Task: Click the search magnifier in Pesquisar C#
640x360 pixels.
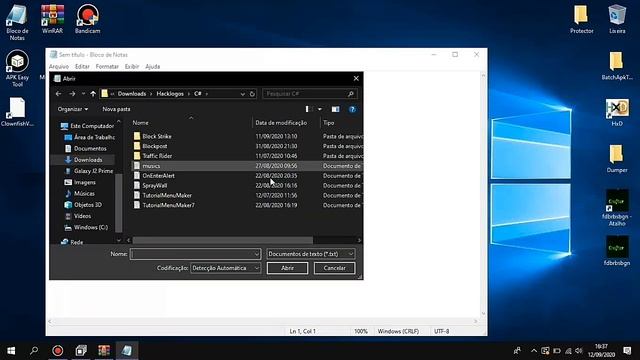Action: pyautogui.click(x=350, y=94)
